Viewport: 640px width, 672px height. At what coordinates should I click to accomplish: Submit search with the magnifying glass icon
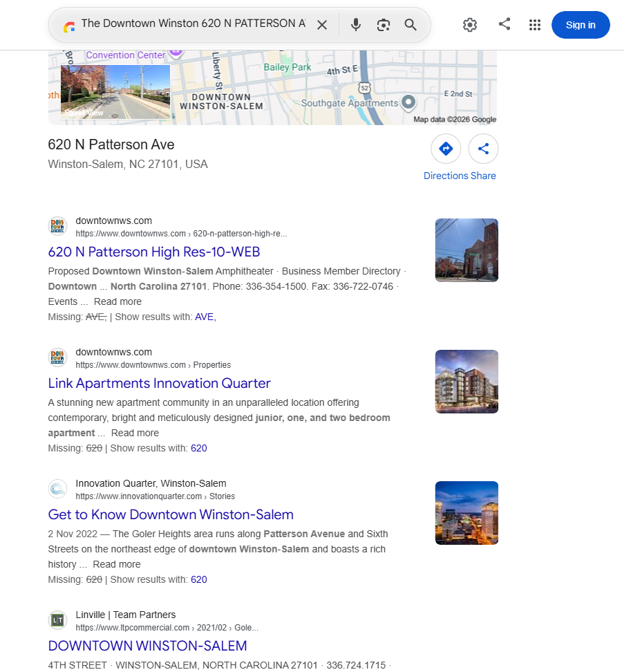(x=411, y=25)
